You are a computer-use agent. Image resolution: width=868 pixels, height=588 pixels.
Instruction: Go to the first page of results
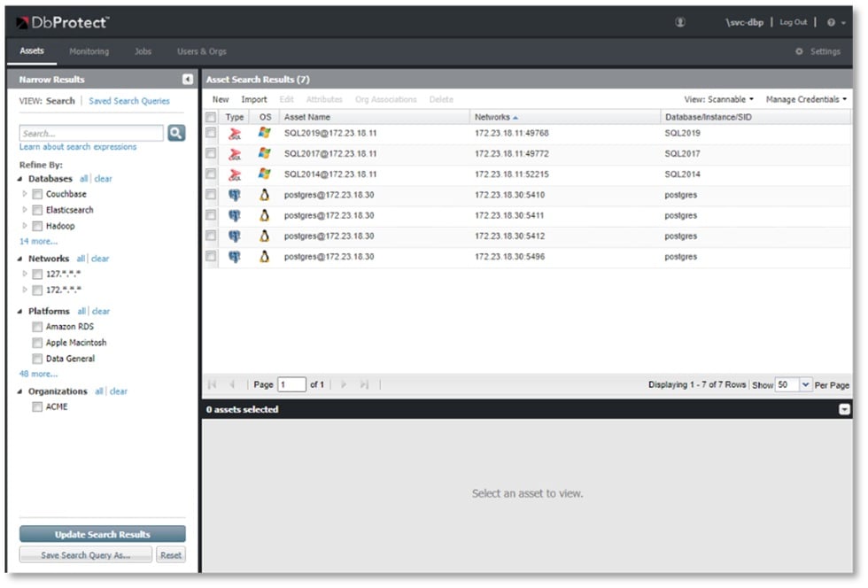212,384
